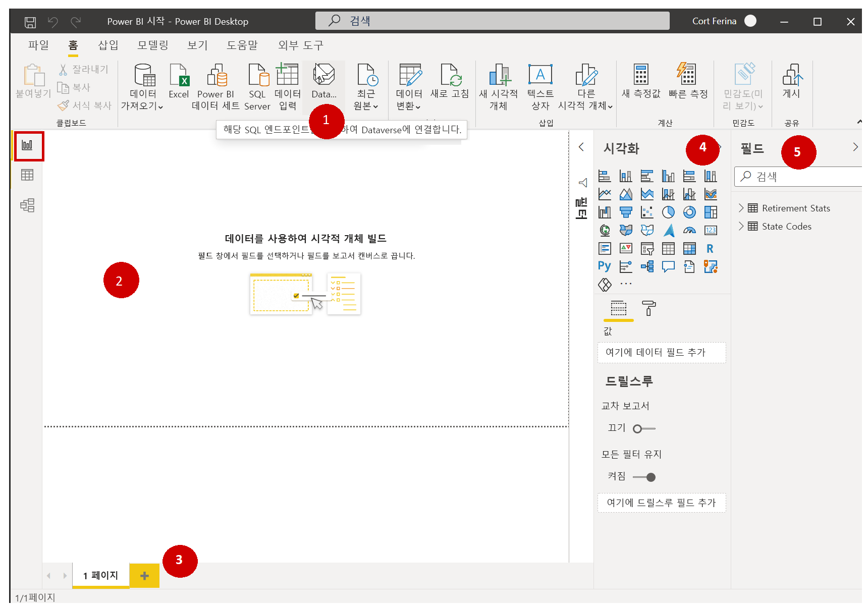Open 데이터 입력 table tool
This screenshot has width=868, height=607.
point(288,87)
